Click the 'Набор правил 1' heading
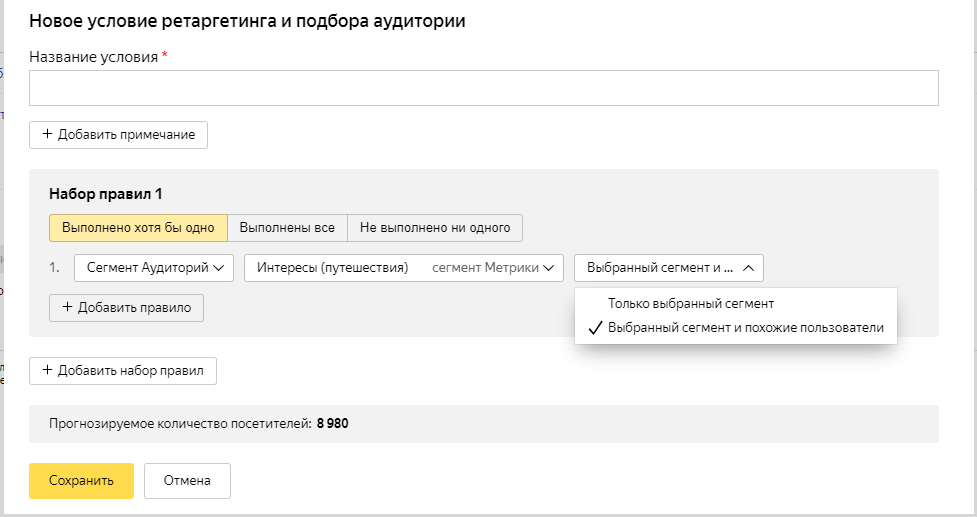Screen dimensions: 977x517 (106, 194)
